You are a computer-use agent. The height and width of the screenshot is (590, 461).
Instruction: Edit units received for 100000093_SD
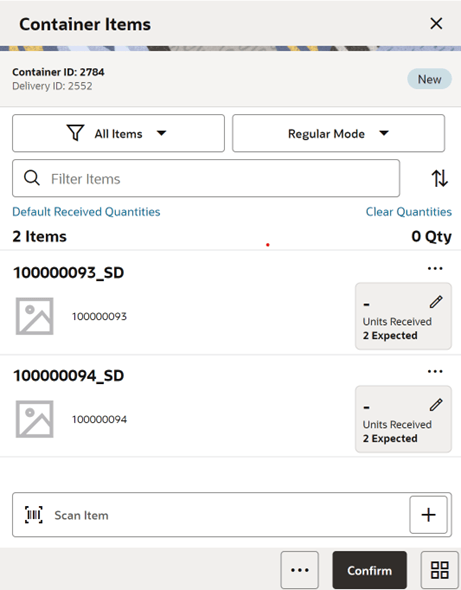(436, 302)
